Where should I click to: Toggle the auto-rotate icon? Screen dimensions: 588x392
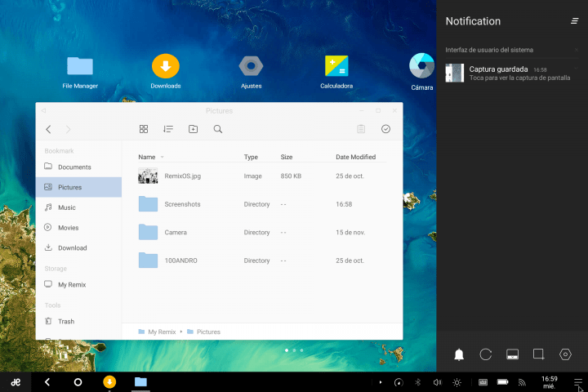pyautogui.click(x=486, y=354)
